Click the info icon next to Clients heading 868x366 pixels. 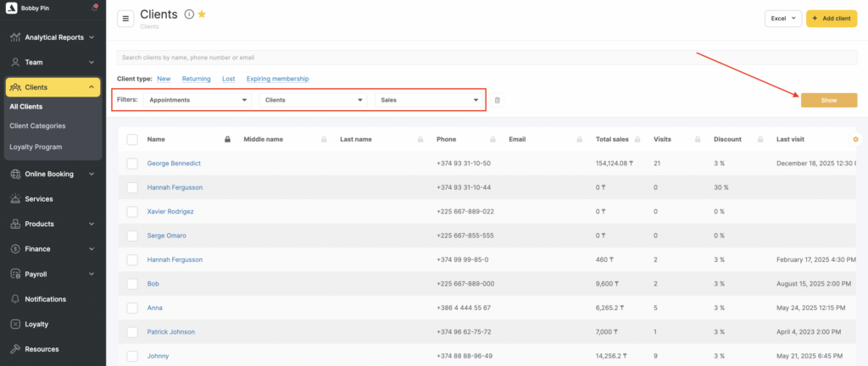[x=188, y=14]
